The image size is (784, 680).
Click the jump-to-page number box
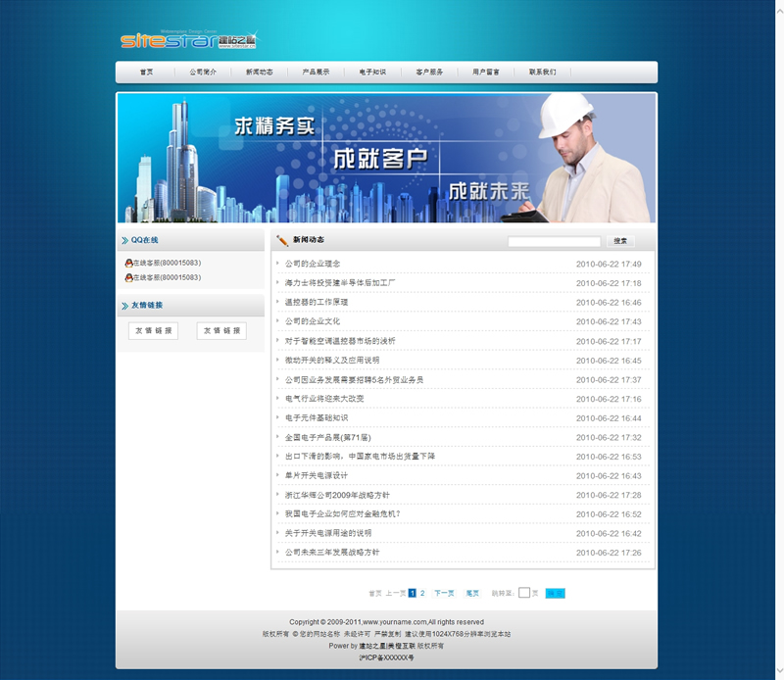[x=523, y=593]
